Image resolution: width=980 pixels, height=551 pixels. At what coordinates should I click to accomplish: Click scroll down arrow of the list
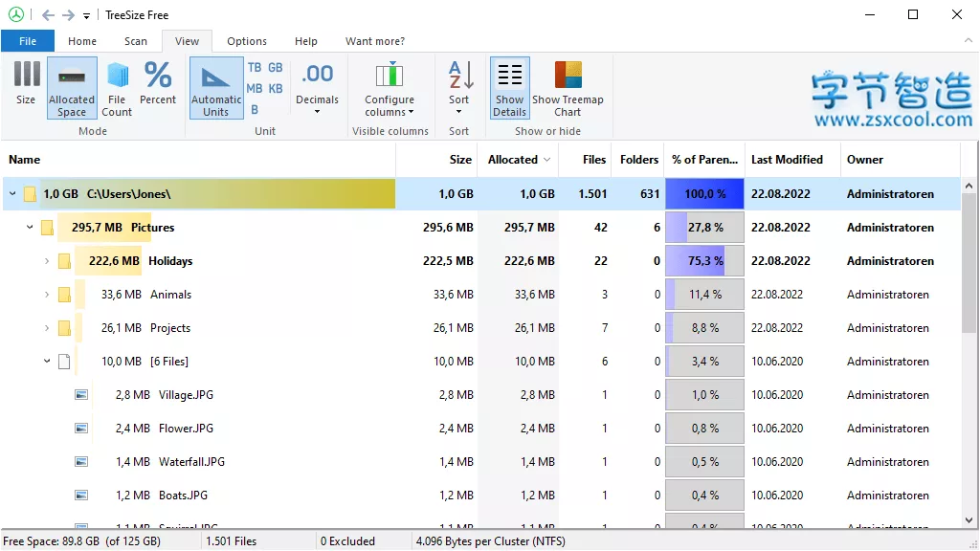point(969,519)
